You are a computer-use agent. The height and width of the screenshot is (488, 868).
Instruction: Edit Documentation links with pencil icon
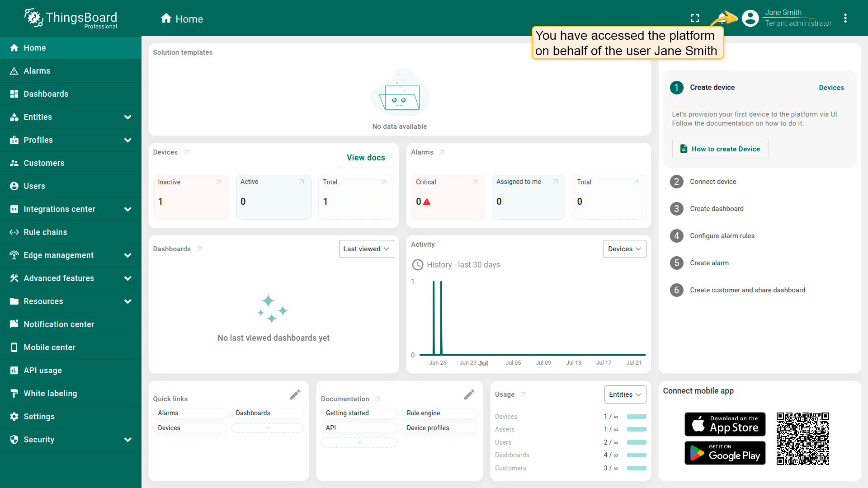(x=469, y=394)
